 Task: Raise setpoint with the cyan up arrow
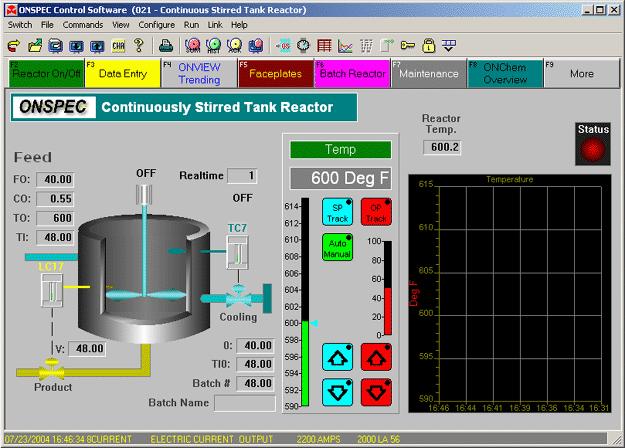click(x=337, y=357)
